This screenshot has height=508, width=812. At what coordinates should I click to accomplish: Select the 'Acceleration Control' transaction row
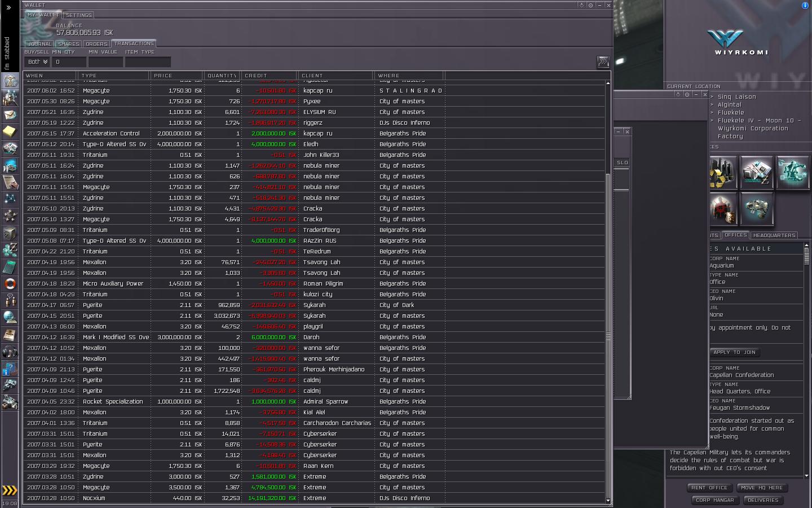[x=314, y=133]
